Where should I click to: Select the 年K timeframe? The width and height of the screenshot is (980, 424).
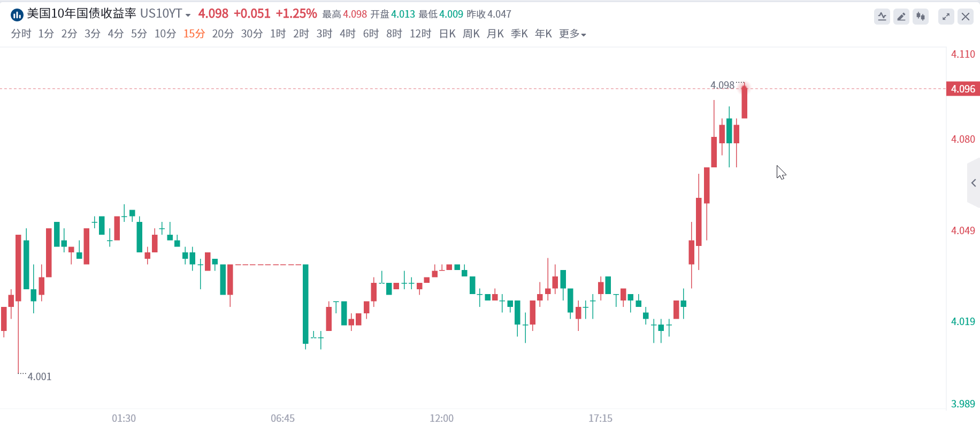click(x=543, y=34)
